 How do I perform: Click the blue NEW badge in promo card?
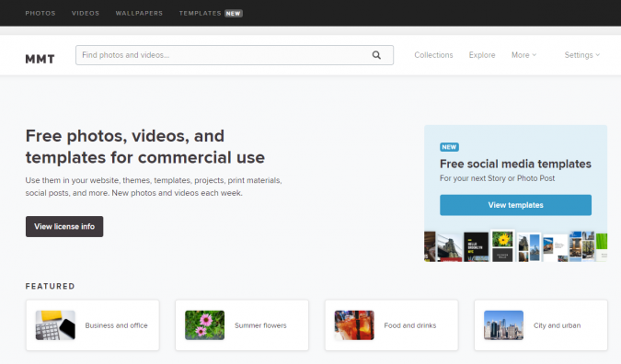[449, 147]
